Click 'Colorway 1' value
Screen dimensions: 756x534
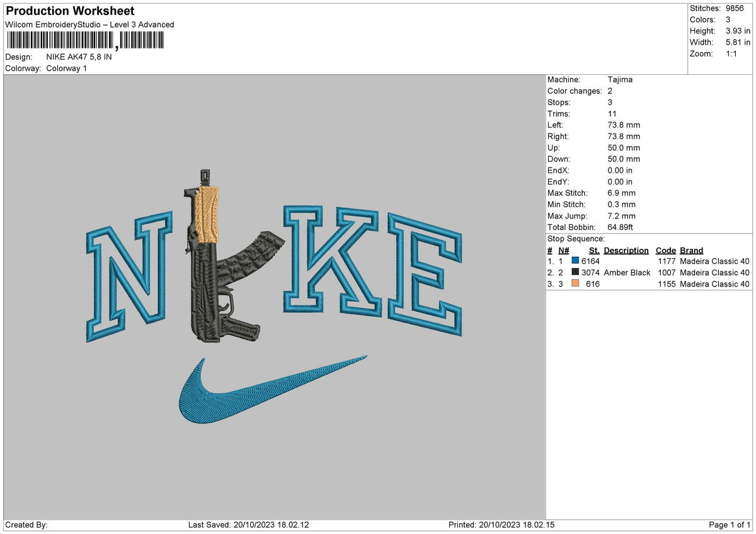click(67, 68)
